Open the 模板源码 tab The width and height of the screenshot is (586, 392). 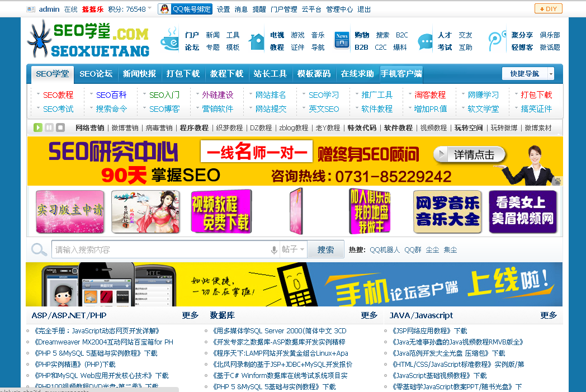coord(314,74)
